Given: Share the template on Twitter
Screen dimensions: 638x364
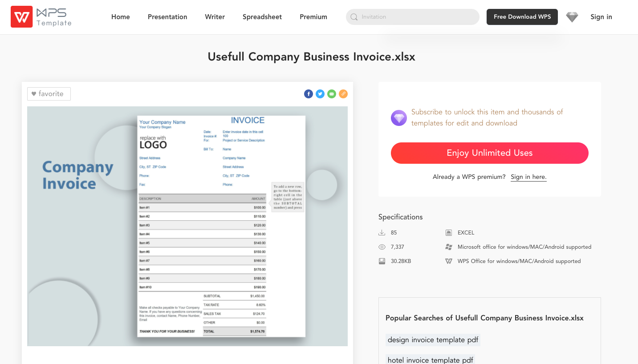Looking at the screenshot, I should [320, 94].
